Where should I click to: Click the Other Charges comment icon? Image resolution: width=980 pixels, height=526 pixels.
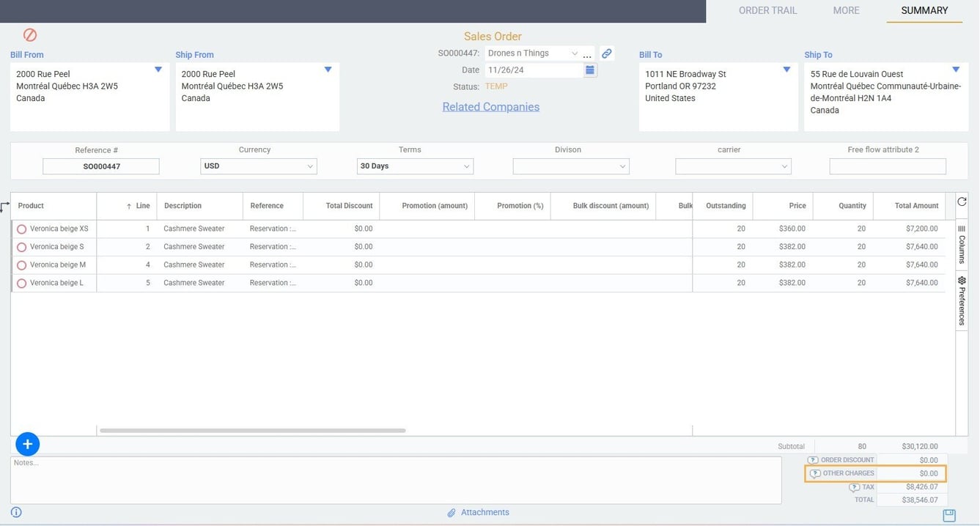coord(815,474)
